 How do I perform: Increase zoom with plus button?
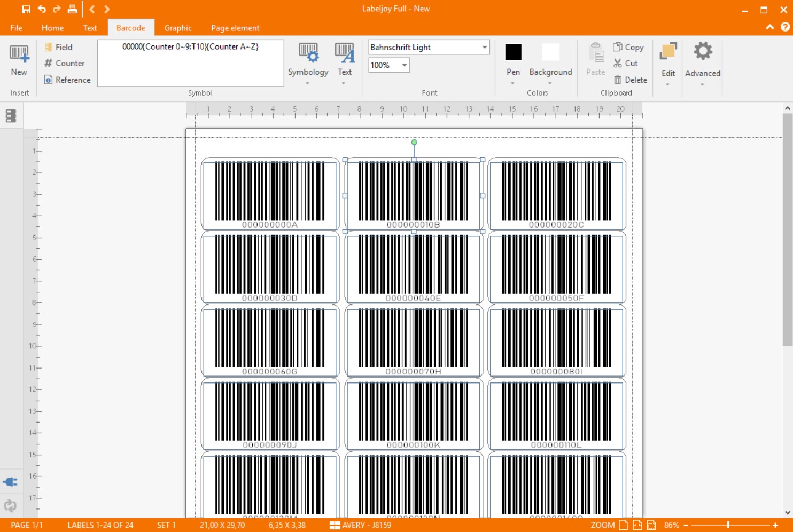click(x=775, y=525)
